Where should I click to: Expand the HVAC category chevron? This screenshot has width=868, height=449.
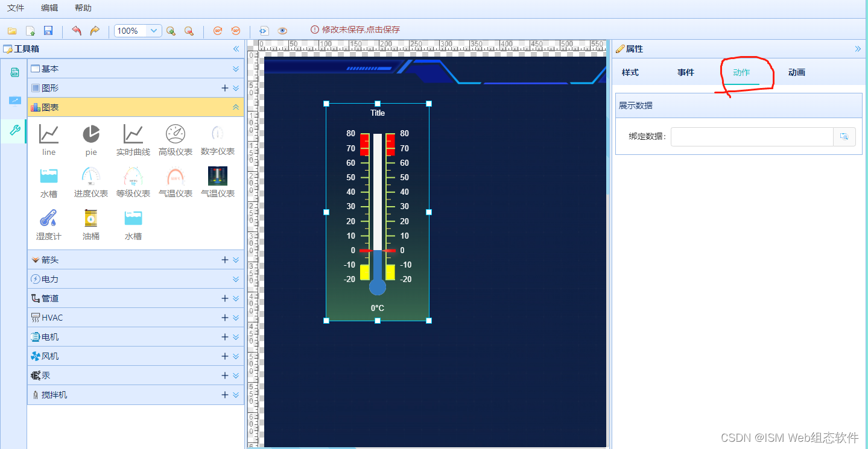point(236,318)
